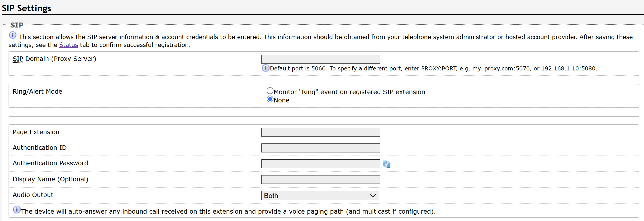Click the Monitor "Ring" event label text

coord(349,92)
